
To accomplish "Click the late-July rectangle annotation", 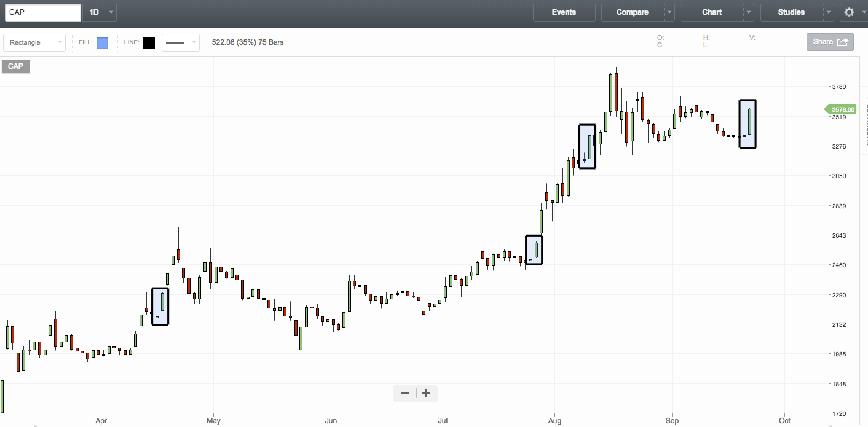I will pos(534,250).
